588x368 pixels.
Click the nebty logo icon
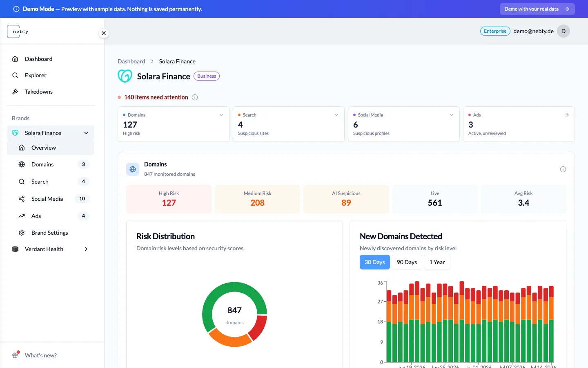(18, 31)
